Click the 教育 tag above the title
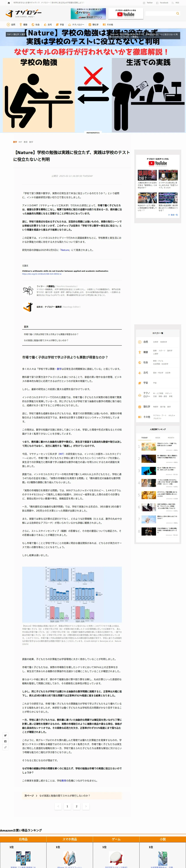This screenshot has height=868, width=186. coord(26,142)
